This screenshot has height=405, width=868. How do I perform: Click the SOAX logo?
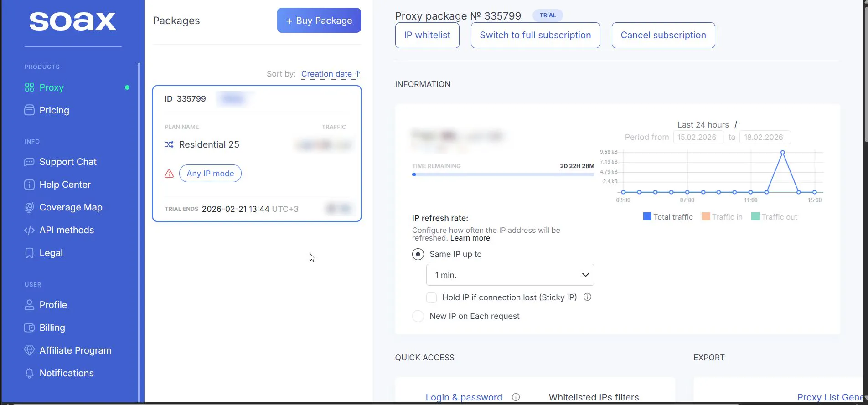coord(73,21)
